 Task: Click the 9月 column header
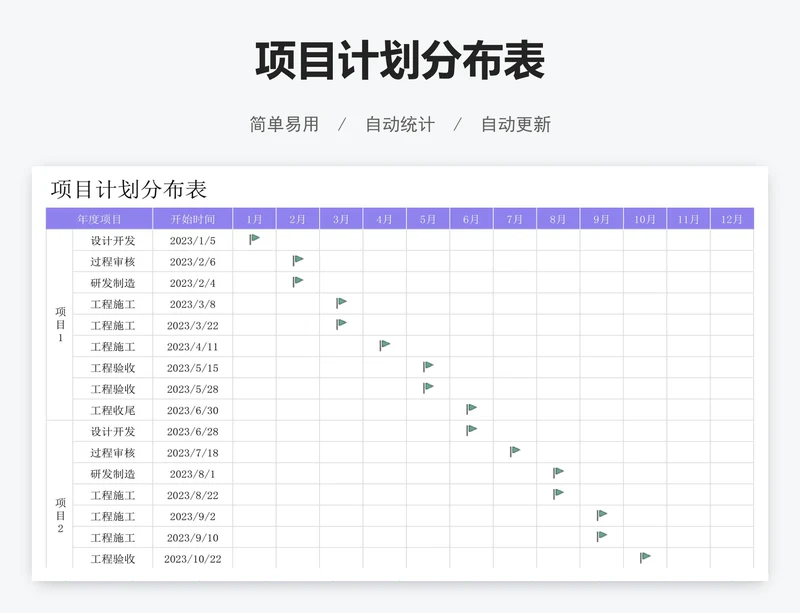[x=601, y=219]
